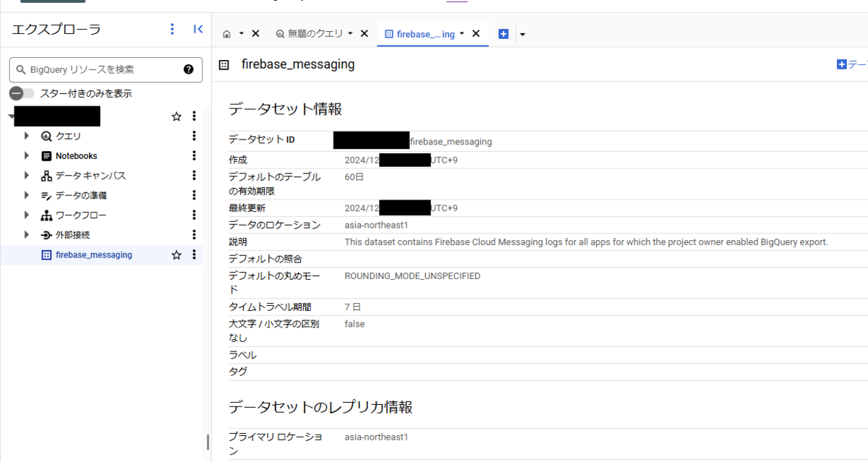Viewport: 868px width, 462px height.
Task: Open more options for データ キャンバス row
Action: pyautogui.click(x=194, y=176)
